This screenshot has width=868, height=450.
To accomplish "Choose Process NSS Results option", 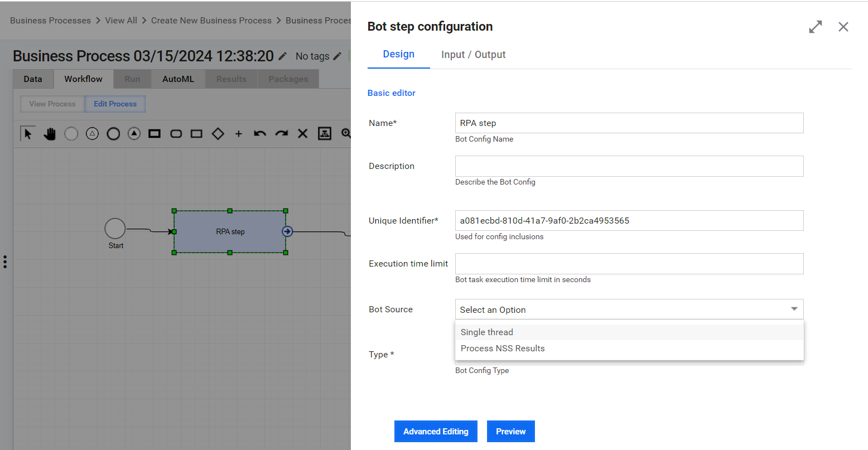I will [x=629, y=349].
